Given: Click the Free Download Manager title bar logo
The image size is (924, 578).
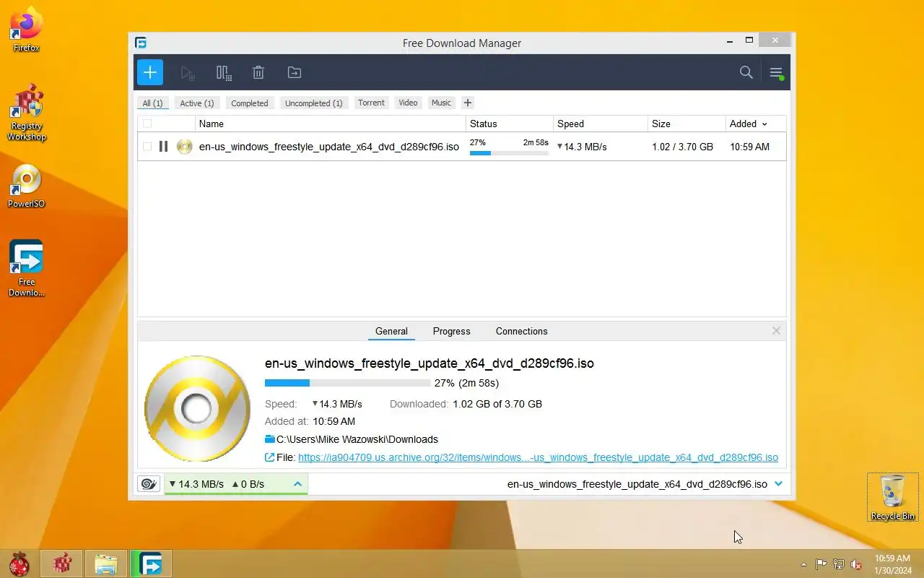Looking at the screenshot, I should pyautogui.click(x=141, y=43).
